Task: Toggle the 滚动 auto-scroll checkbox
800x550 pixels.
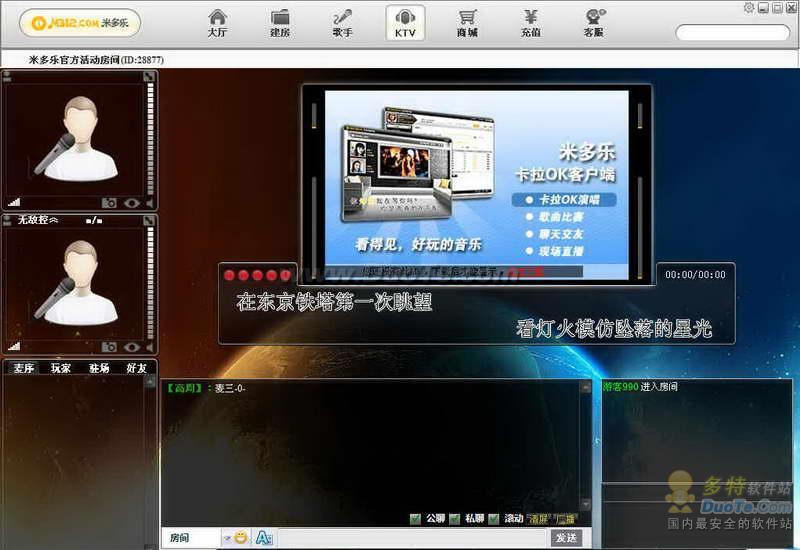Action: point(493,519)
